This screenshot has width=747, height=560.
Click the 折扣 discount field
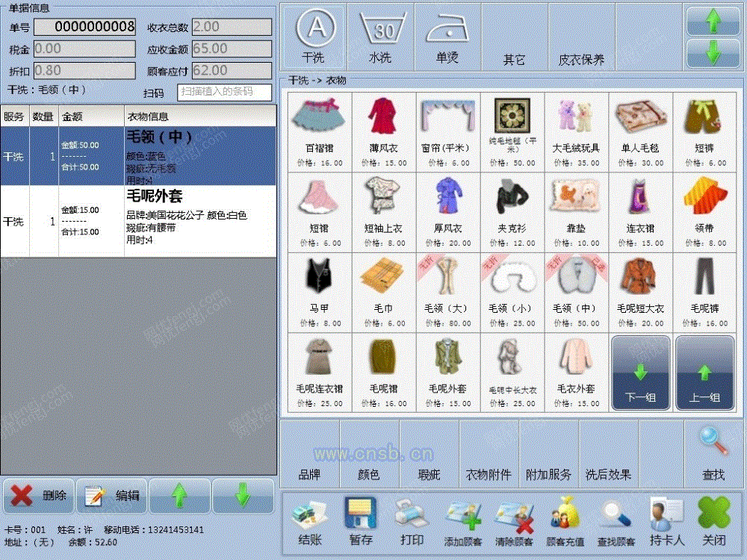(85, 70)
